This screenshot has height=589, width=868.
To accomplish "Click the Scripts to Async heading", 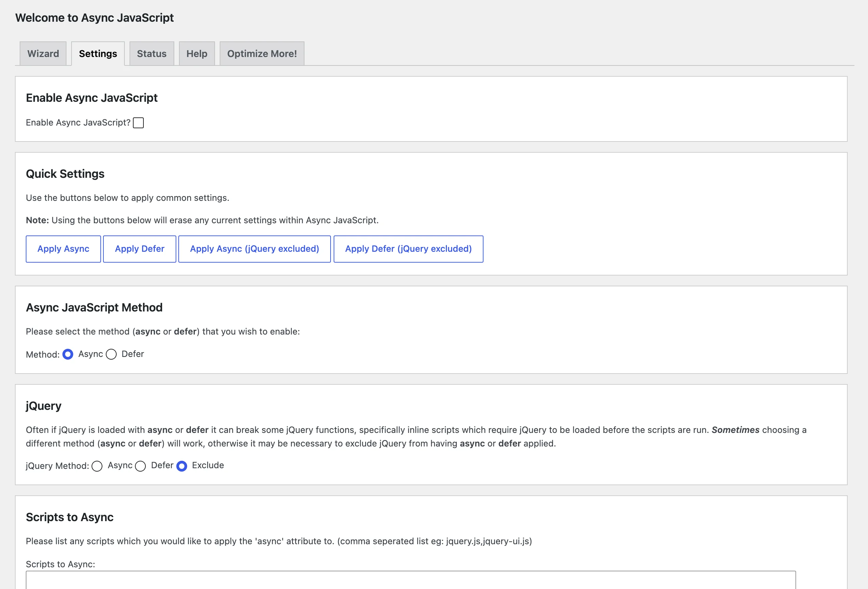I will coord(70,517).
